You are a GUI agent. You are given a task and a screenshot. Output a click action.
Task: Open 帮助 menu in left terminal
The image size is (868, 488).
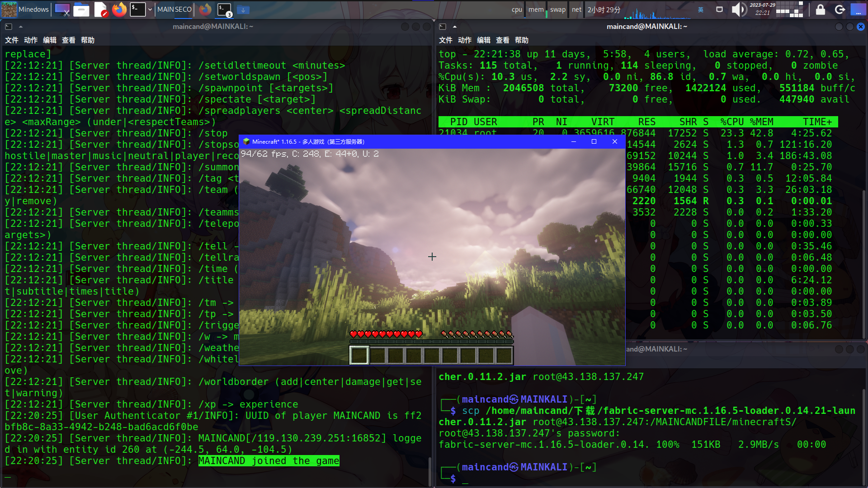point(88,40)
